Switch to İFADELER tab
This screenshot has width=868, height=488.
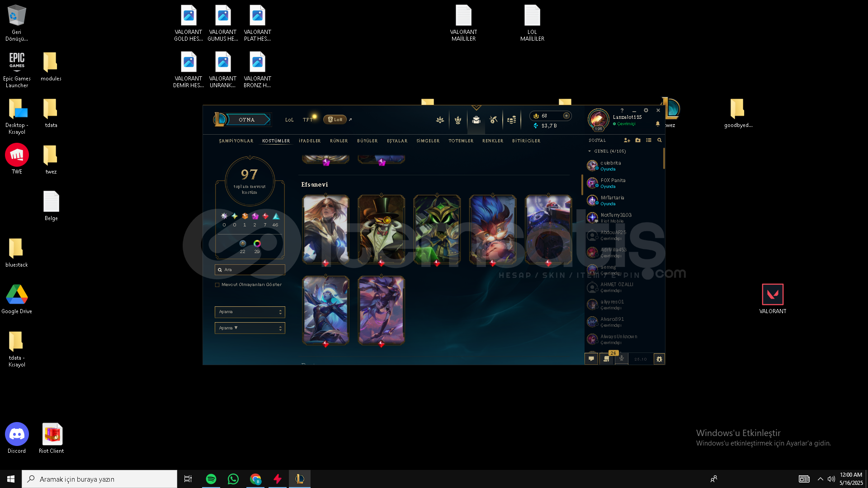(x=310, y=141)
